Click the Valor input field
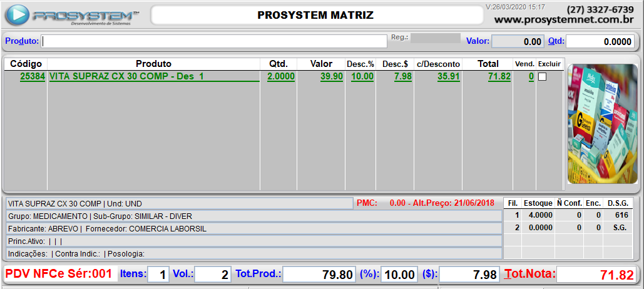 (x=518, y=41)
